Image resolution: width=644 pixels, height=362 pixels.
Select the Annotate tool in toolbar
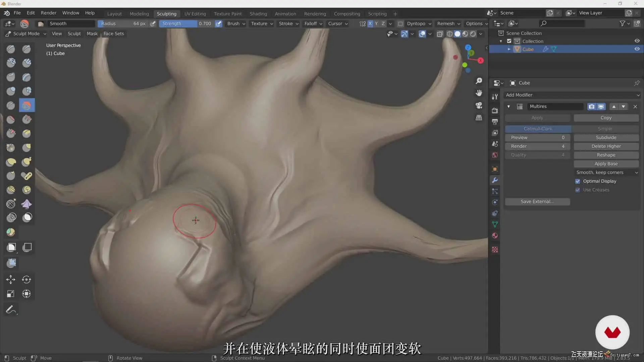pyautogui.click(x=11, y=309)
